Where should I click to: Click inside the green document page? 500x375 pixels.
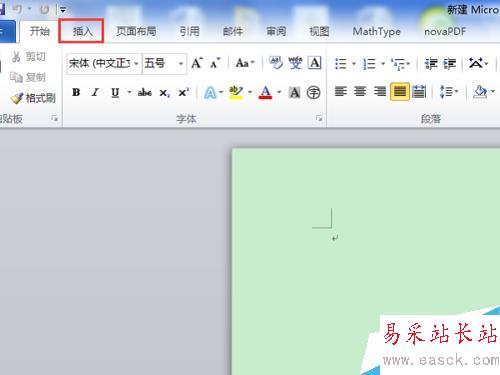(x=365, y=260)
